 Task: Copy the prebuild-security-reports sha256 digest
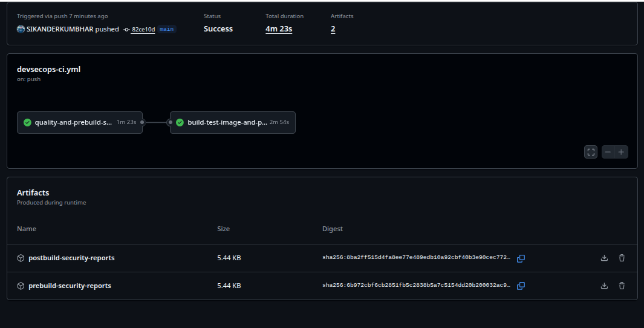[521, 286]
